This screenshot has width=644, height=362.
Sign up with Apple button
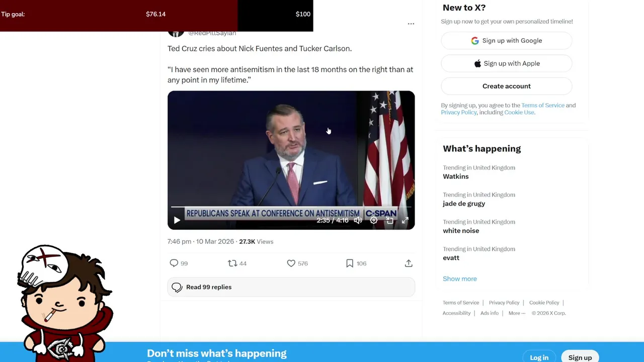point(507,63)
